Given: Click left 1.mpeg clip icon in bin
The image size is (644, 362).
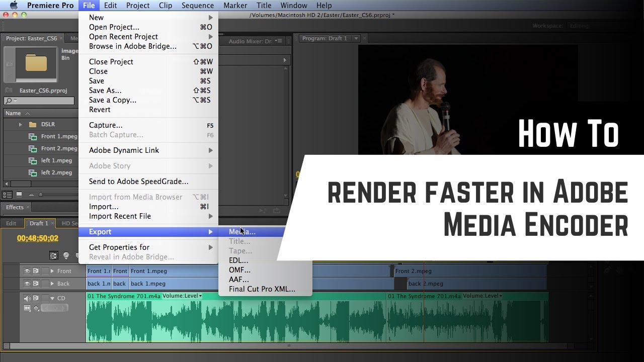Looking at the screenshot, I should click(x=33, y=160).
